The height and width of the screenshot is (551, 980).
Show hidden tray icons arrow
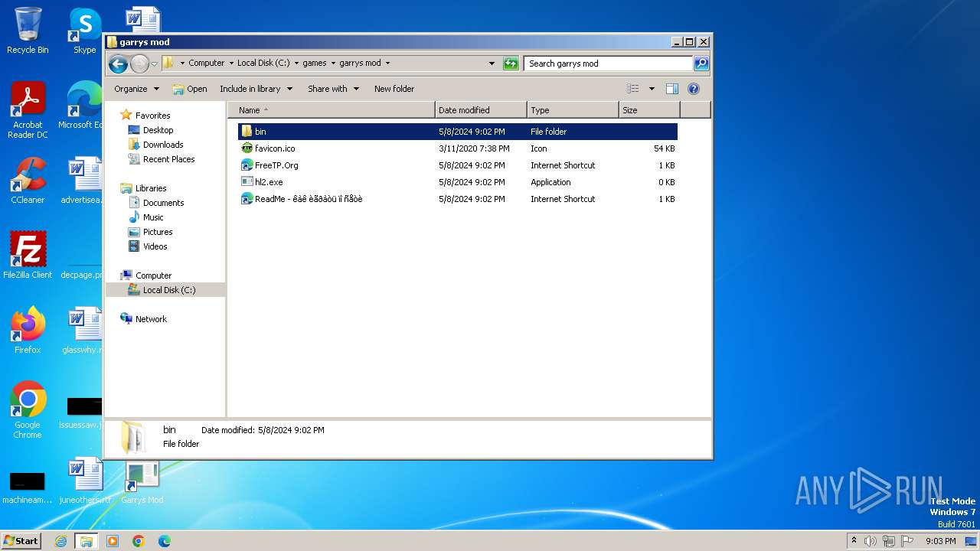point(854,541)
